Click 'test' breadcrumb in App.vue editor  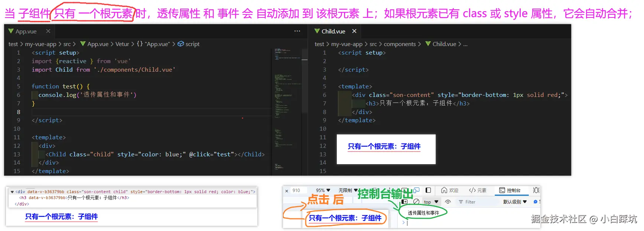coord(13,44)
